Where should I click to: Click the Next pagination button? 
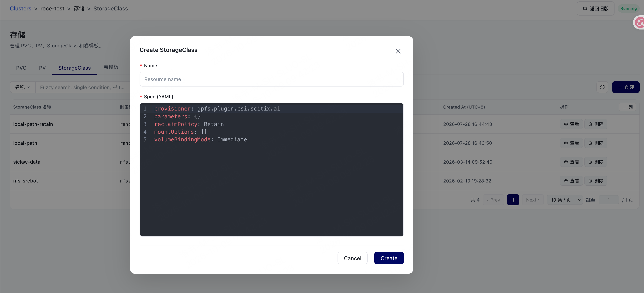click(x=533, y=200)
